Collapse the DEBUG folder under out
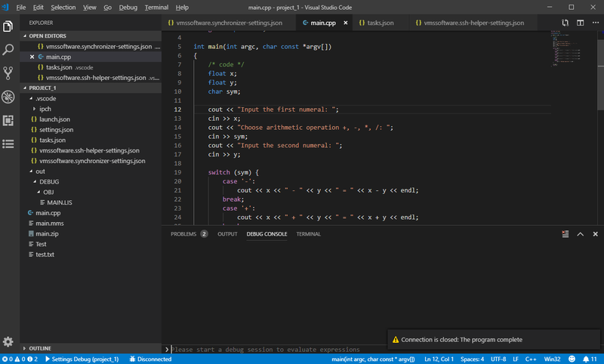 tap(48, 182)
